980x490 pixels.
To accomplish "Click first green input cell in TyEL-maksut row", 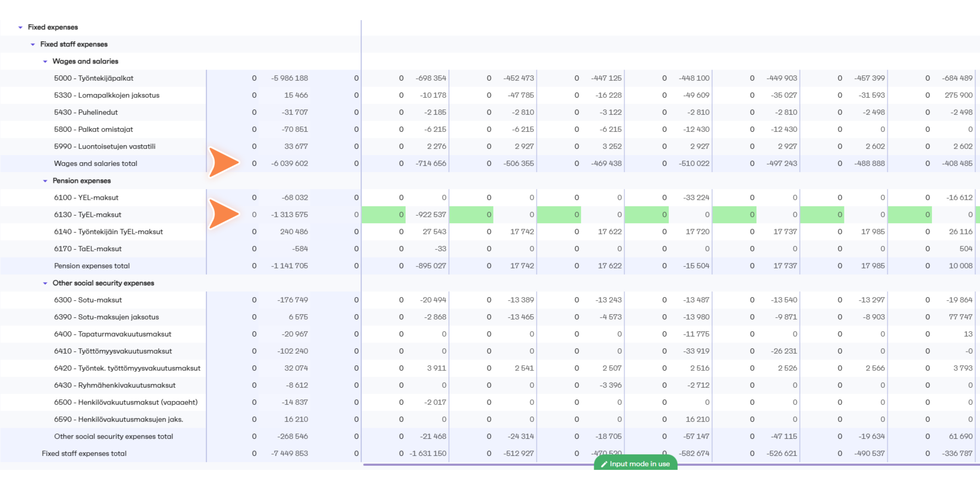I will coord(384,215).
